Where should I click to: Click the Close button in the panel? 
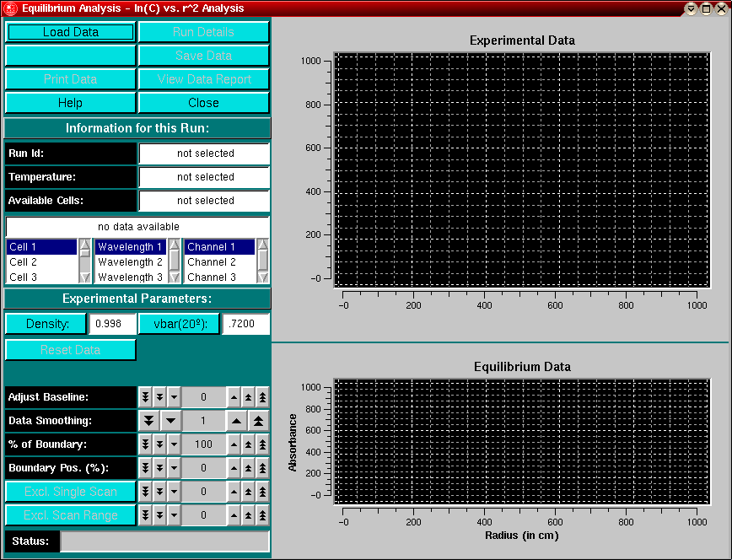click(x=203, y=103)
